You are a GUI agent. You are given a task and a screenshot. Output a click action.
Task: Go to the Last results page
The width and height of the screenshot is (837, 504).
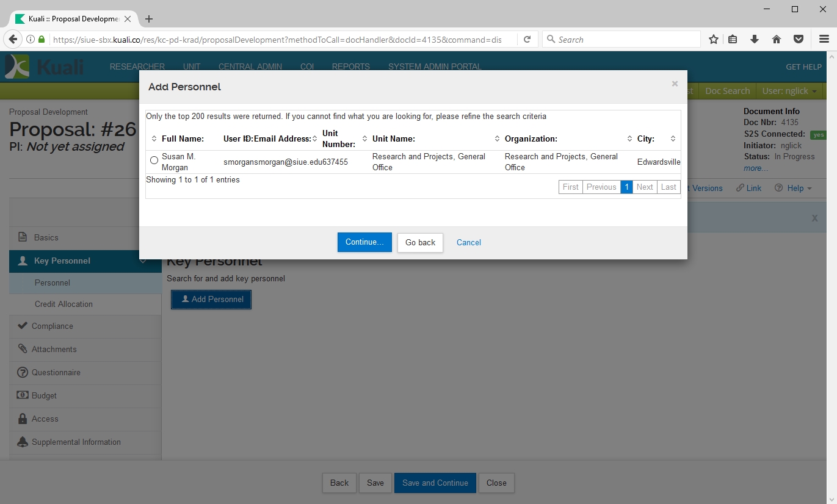point(669,187)
